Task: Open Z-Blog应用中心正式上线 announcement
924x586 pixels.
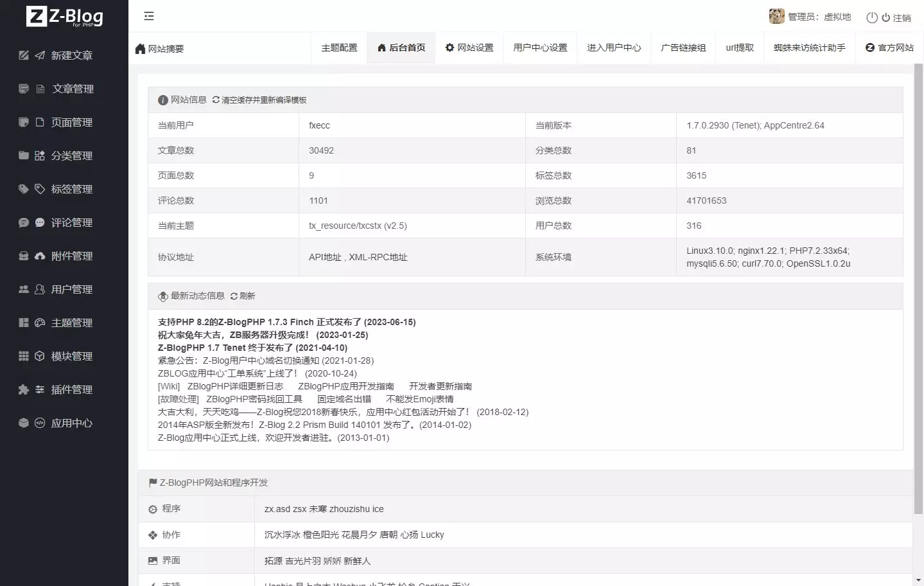Action: [x=274, y=438]
